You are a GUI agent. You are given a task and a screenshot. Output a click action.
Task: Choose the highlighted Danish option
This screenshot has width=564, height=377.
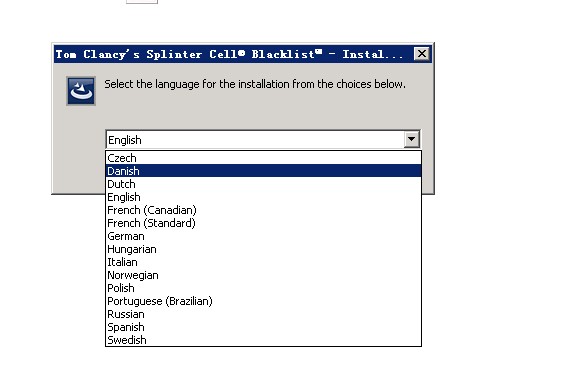coord(263,171)
